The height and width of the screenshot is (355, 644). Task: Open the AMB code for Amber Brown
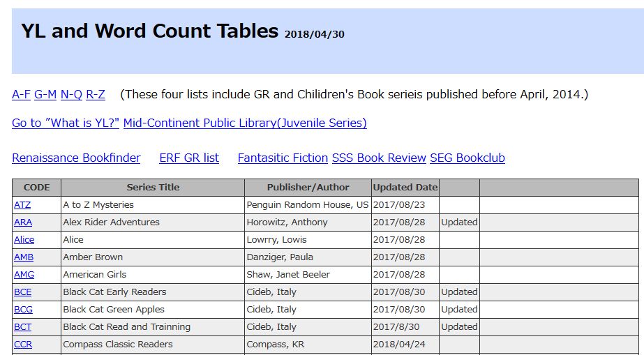click(x=24, y=257)
